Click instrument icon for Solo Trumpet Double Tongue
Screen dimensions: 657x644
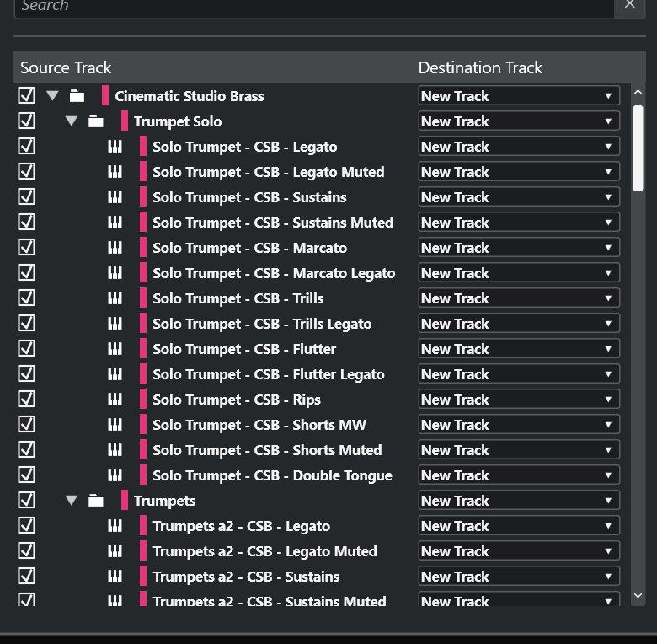point(115,475)
